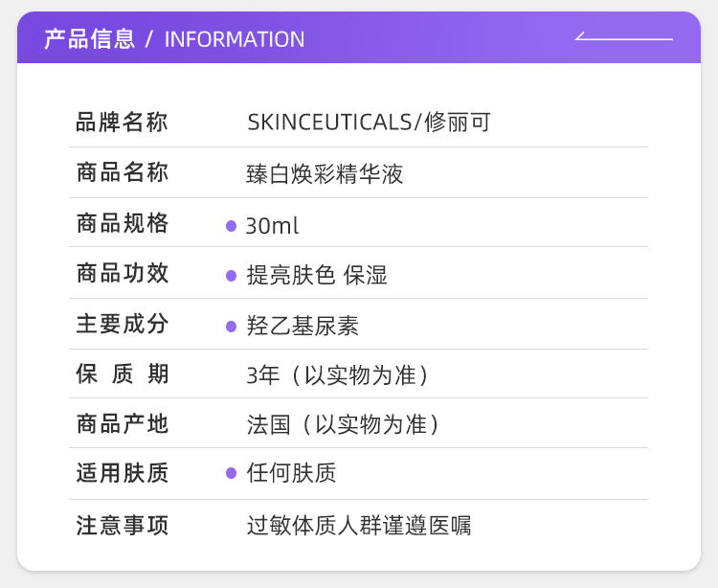Select the 商品功效 label

pos(123,274)
